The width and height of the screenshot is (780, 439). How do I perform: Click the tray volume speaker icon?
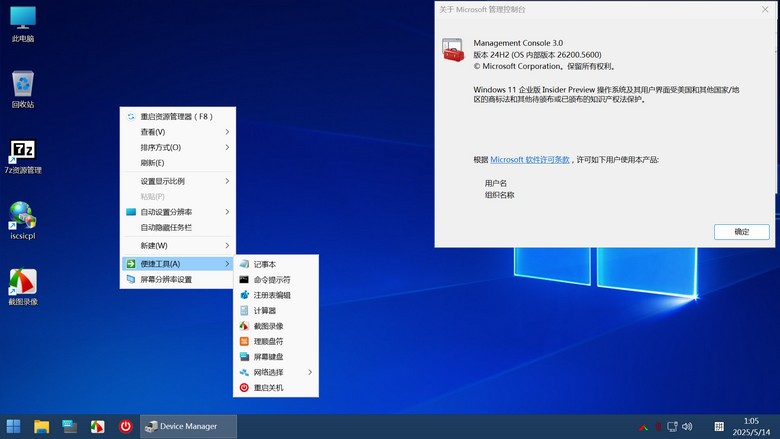tap(687, 426)
